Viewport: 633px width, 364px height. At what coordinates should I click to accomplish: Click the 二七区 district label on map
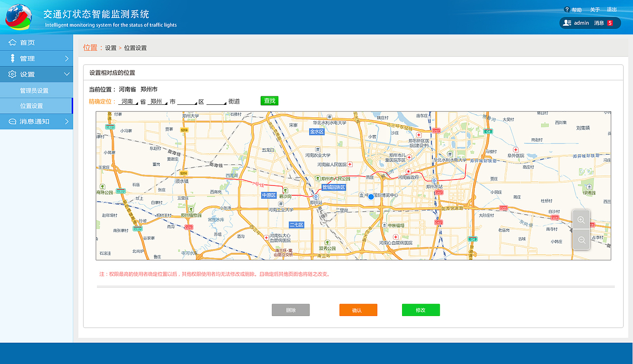[296, 225]
